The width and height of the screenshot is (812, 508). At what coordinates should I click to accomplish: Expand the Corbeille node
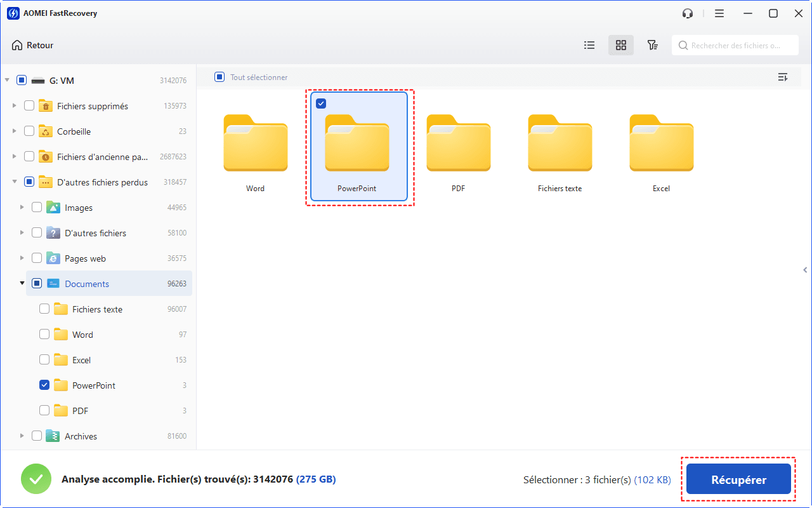pos(15,131)
